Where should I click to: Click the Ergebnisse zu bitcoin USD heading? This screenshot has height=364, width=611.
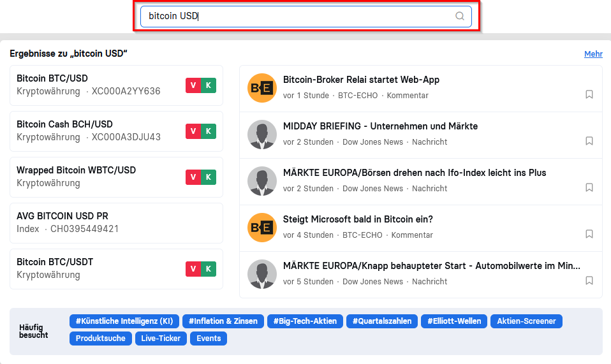69,54
